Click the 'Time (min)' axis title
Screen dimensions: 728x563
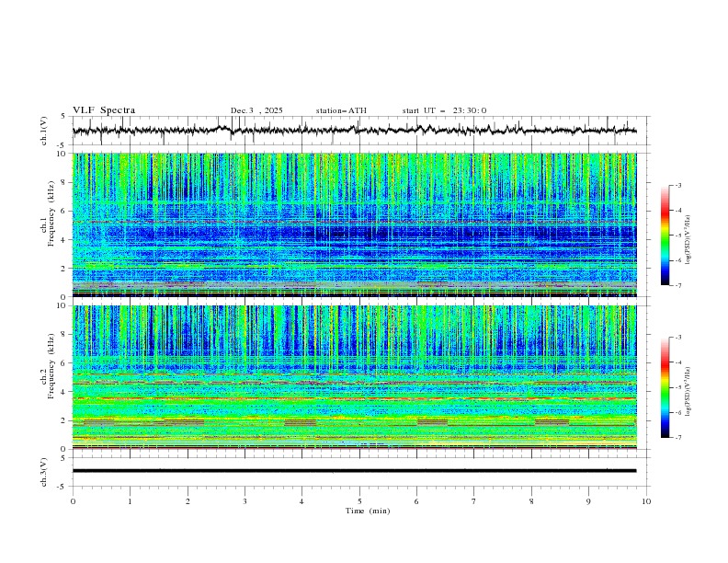tap(368, 511)
